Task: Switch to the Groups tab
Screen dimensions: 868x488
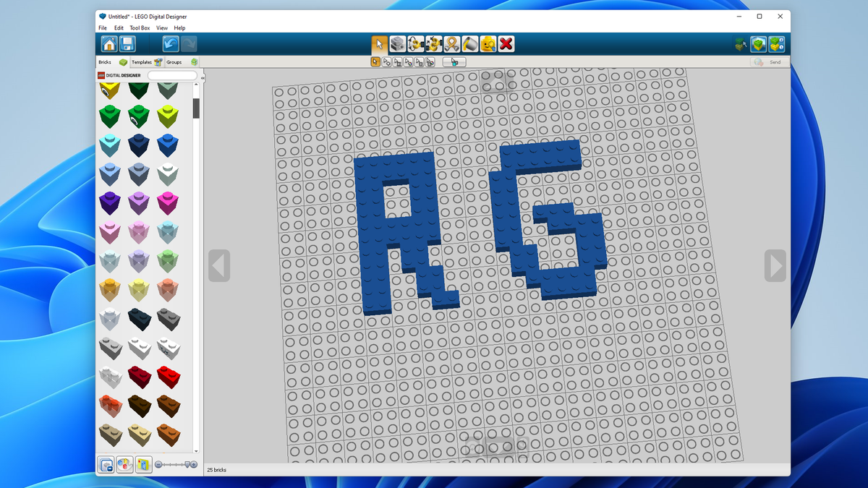Action: 182,62
